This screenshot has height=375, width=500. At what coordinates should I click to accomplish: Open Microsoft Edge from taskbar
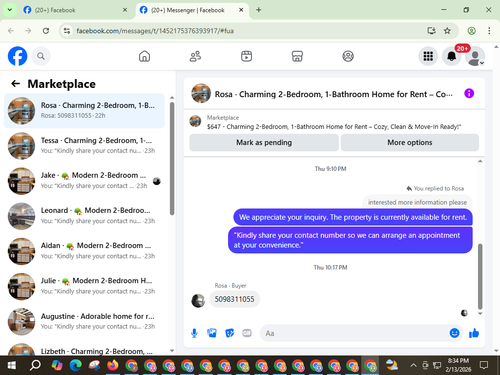coord(76,366)
